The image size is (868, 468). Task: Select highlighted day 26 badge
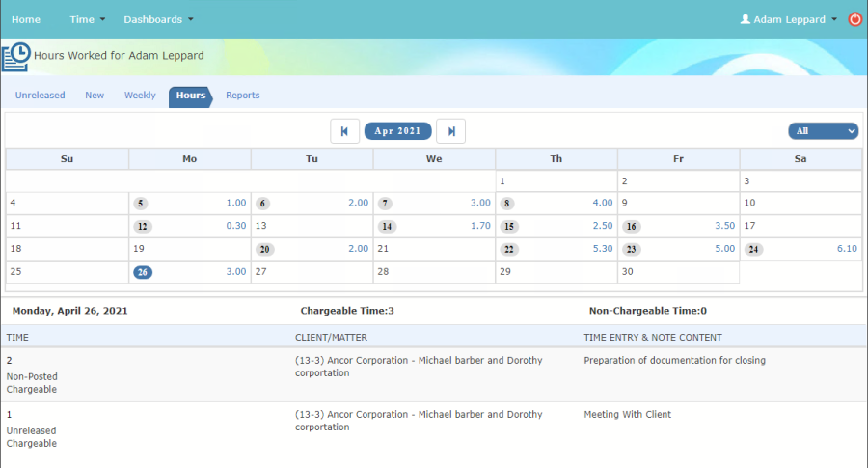[x=143, y=272]
